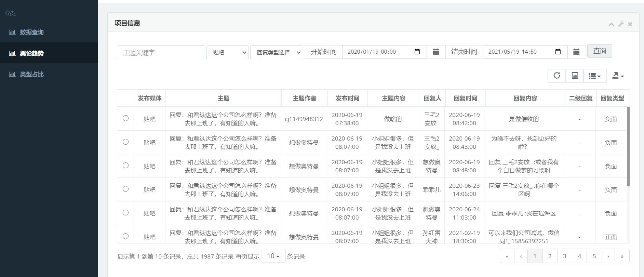This screenshot has height=277, width=644.
Task: Select radio for row replied 08:48:00
Action: pyautogui.click(x=125, y=166)
